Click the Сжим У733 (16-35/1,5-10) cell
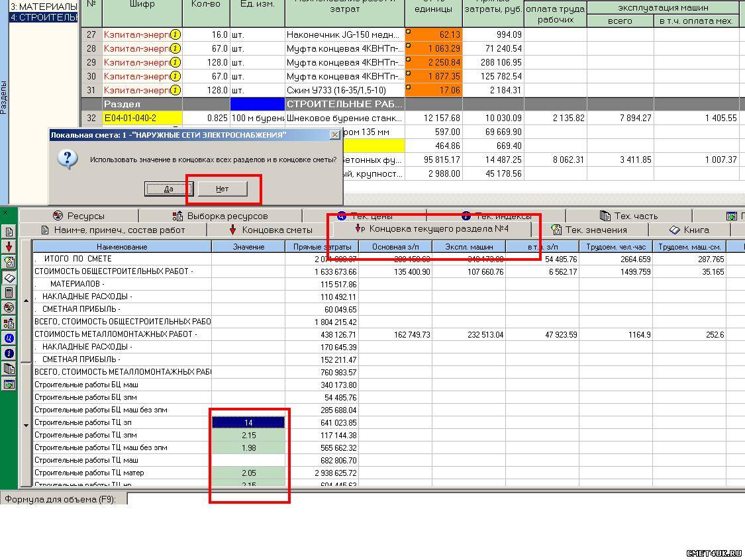The height and width of the screenshot is (560, 745). pyautogui.click(x=344, y=90)
